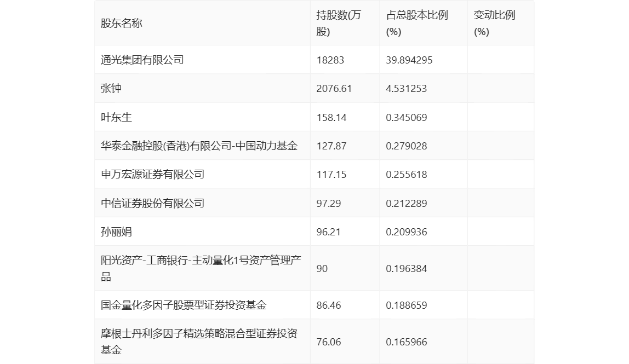Click the value 2076.61
Image resolution: width=629 pixels, height=364 pixels.
pyautogui.click(x=334, y=89)
